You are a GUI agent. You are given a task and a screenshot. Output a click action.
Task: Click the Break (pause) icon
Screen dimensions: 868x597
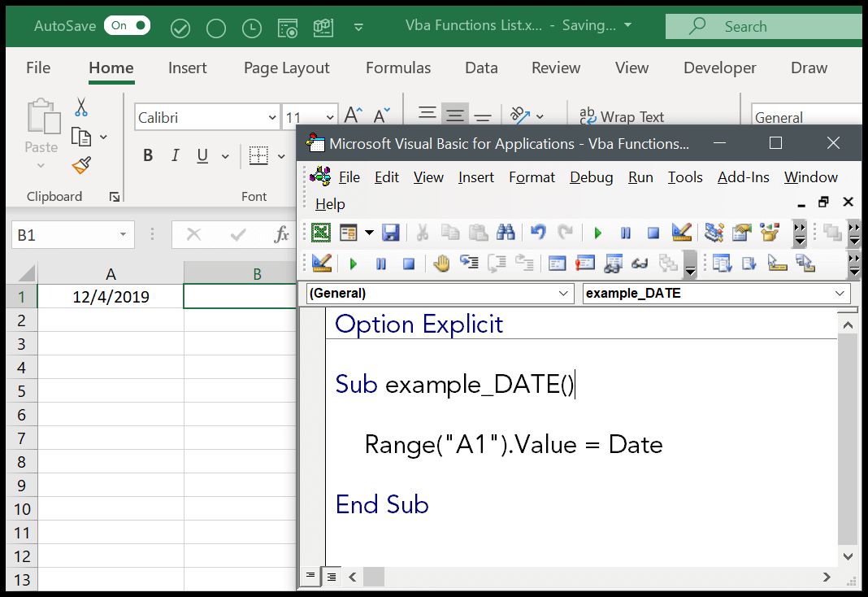[626, 233]
